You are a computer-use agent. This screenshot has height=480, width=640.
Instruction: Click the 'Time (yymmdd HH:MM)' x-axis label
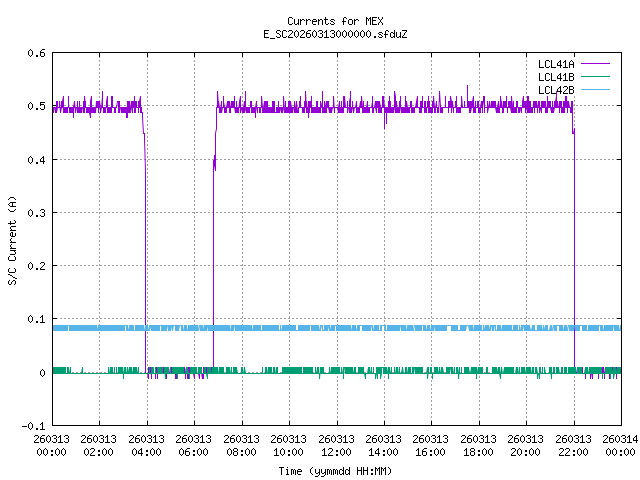[x=335, y=470]
